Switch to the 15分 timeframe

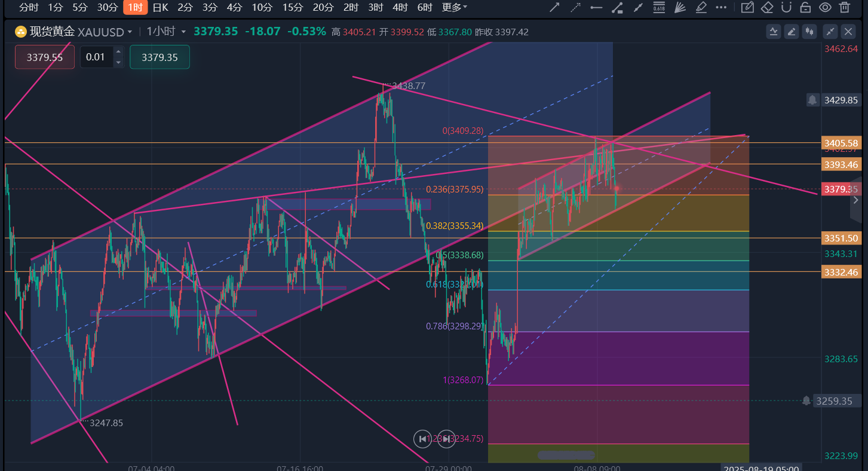[292, 7]
